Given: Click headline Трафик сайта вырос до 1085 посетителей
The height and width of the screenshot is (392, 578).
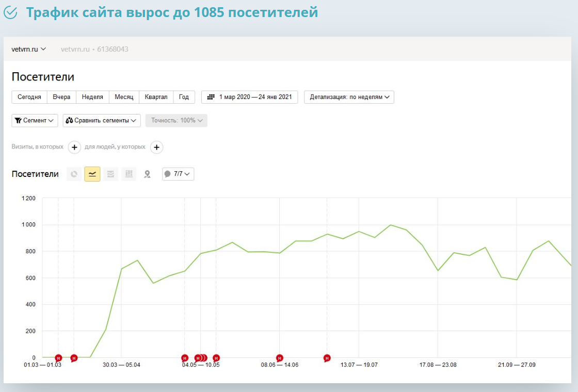Looking at the screenshot, I should [x=172, y=12].
